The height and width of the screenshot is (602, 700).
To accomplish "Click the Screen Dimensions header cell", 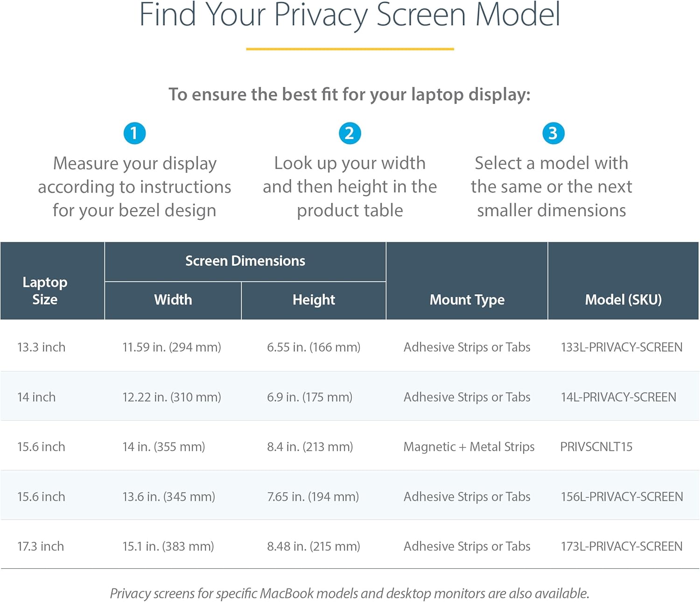I will [x=245, y=261].
